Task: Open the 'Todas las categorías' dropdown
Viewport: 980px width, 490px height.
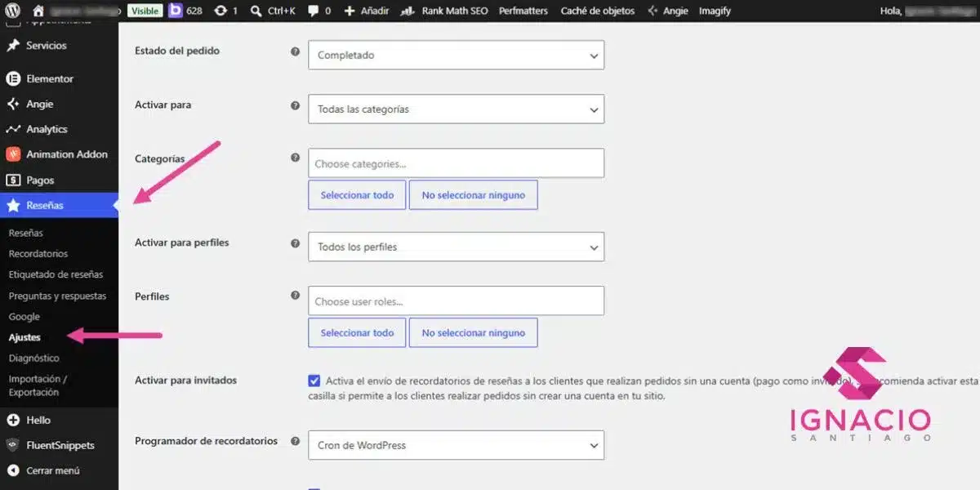Action: tap(456, 109)
